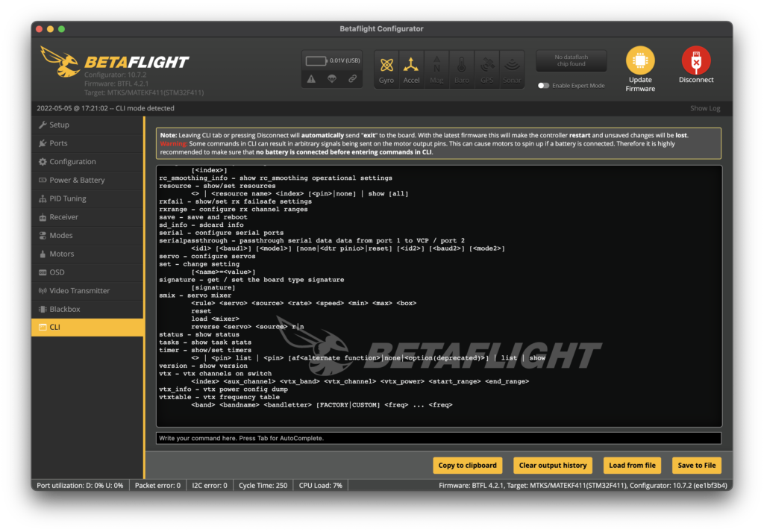The image size is (764, 532).
Task: Click the Gyro sensor icon
Action: [x=386, y=69]
